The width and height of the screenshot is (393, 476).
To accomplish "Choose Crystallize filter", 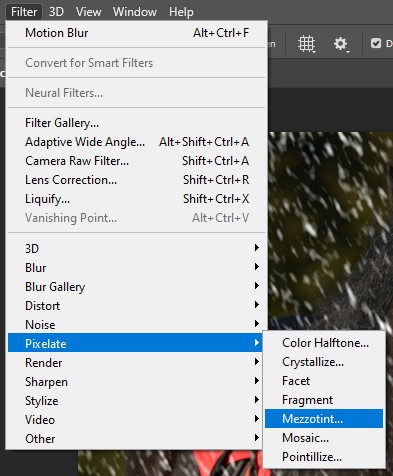I will coord(324,362).
